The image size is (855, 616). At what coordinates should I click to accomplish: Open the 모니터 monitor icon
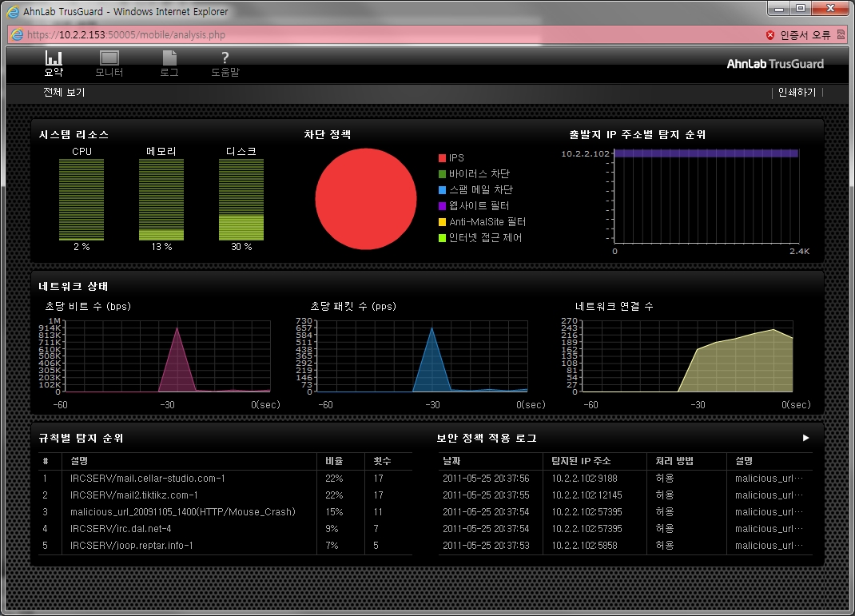pos(109,58)
